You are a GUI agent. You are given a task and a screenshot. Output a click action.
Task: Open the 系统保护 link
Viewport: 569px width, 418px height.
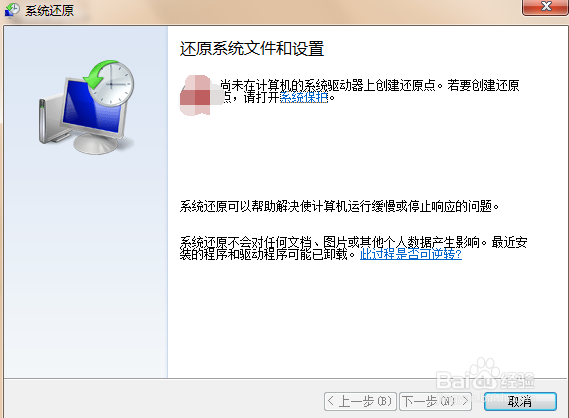(x=304, y=97)
